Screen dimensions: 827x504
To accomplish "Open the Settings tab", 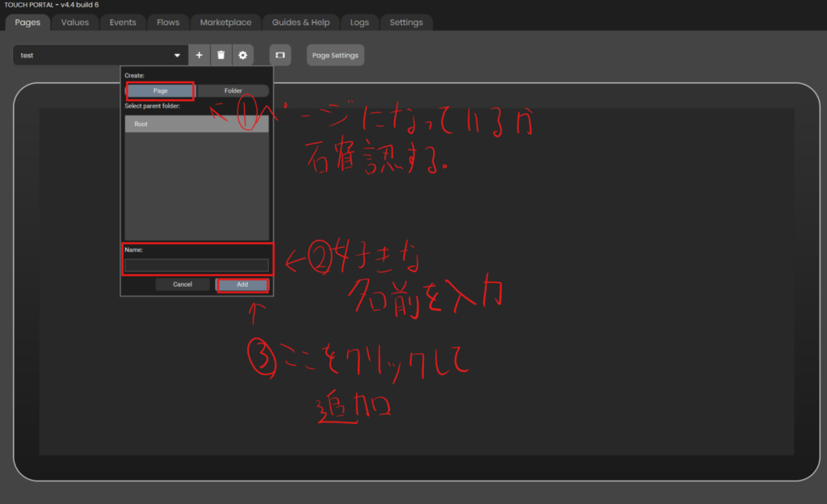I will (x=406, y=23).
